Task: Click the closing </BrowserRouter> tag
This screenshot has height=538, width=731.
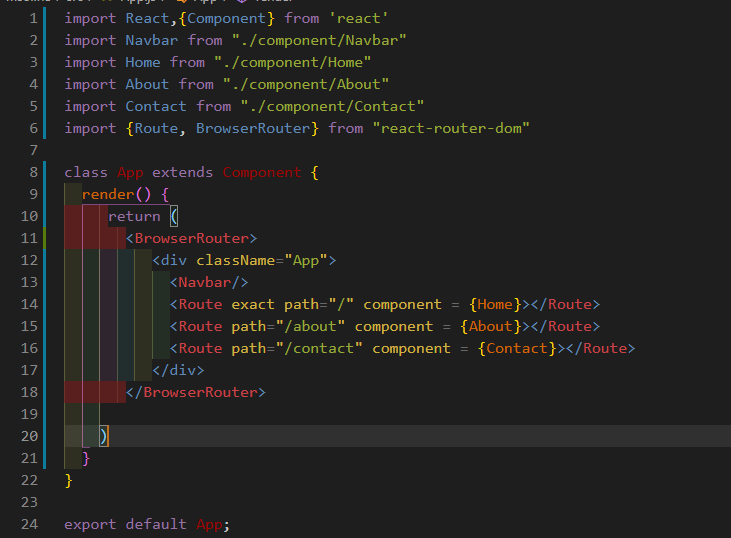Action: point(195,392)
